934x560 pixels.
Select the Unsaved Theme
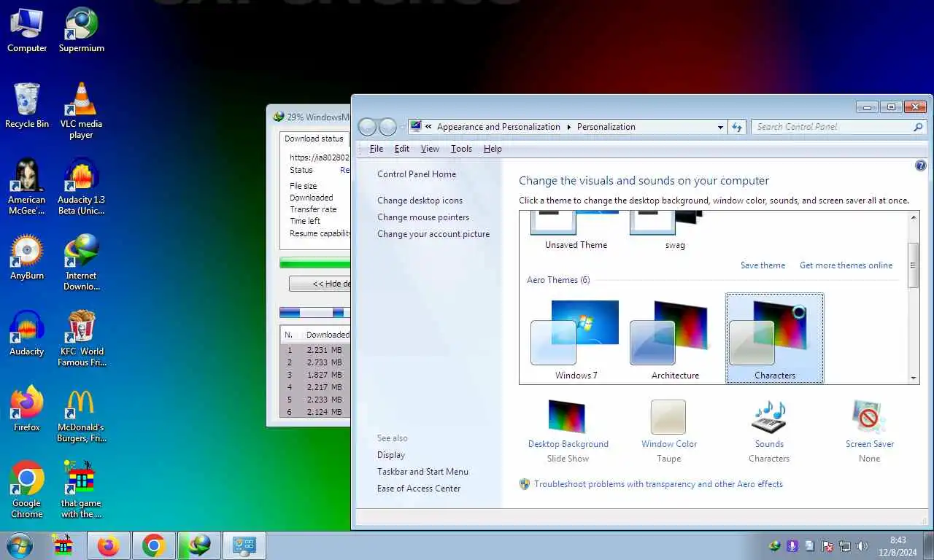[575, 231]
